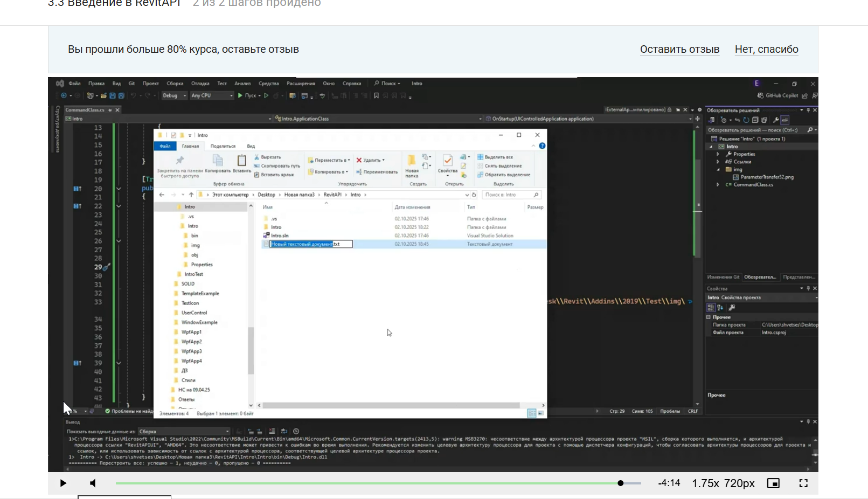Play the lesson video
868x499 pixels.
[x=63, y=483]
